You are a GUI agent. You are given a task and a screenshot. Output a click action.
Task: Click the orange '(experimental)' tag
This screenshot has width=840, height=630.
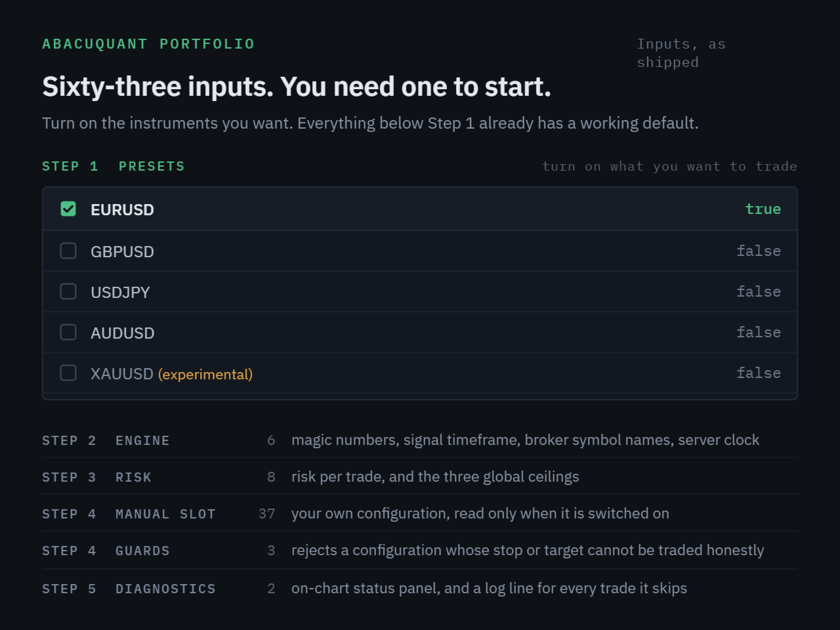(x=205, y=374)
